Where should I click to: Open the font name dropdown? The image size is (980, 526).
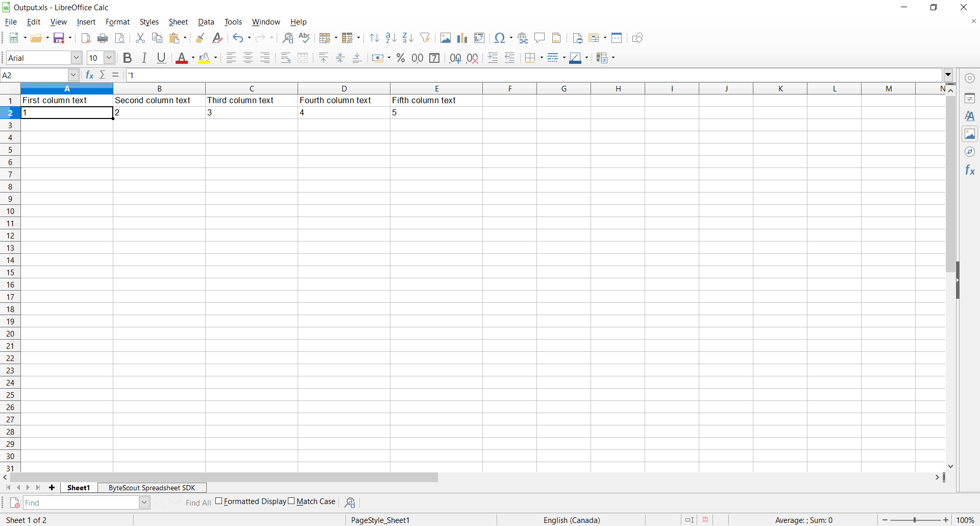(x=78, y=58)
